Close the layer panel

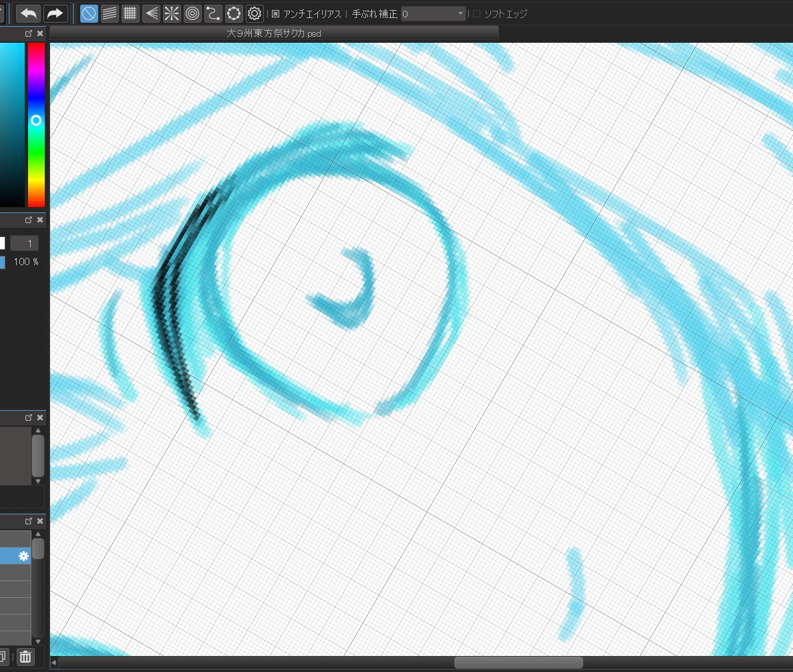coord(41,521)
